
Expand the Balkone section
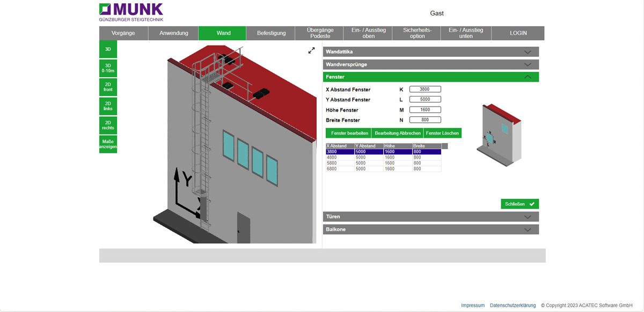point(430,229)
